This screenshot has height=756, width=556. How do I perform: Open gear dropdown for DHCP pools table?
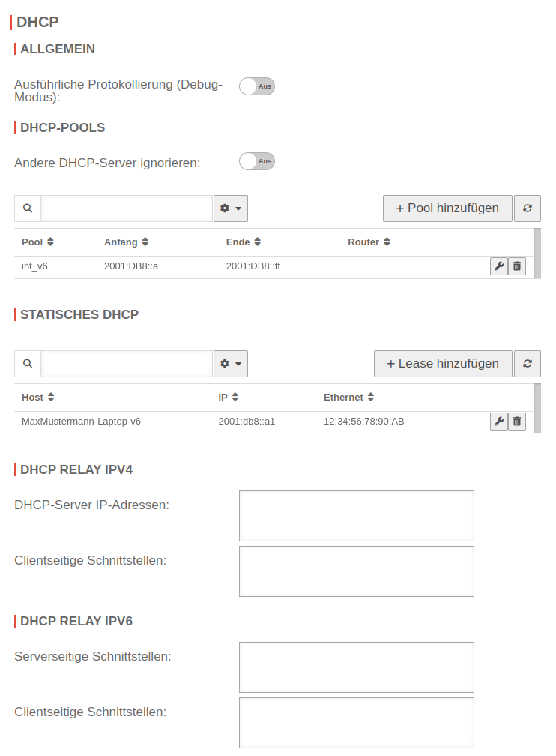coord(230,208)
